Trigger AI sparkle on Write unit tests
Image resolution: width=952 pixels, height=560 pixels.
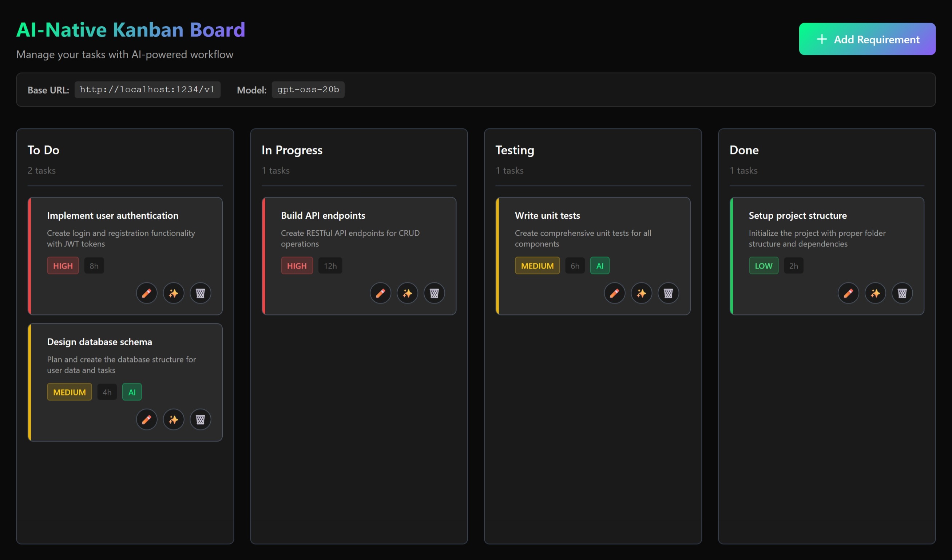pyautogui.click(x=641, y=293)
